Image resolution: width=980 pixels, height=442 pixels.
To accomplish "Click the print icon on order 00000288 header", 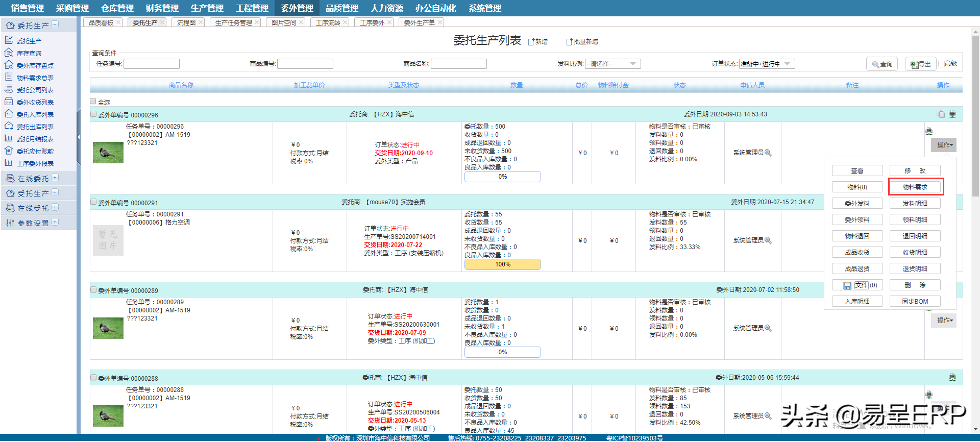I will tap(952, 377).
